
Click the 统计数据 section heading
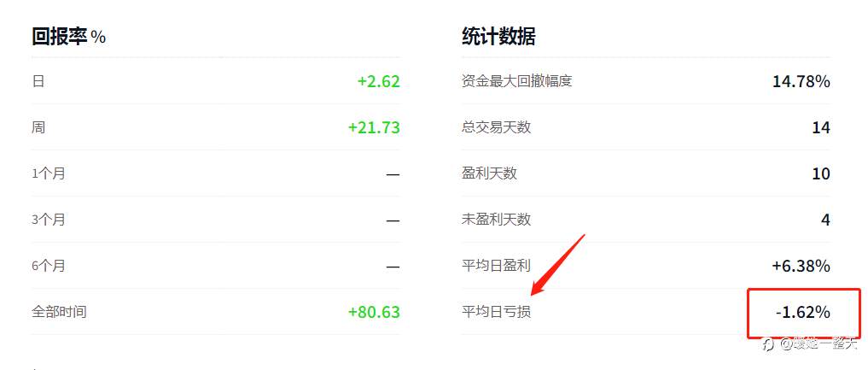click(498, 37)
